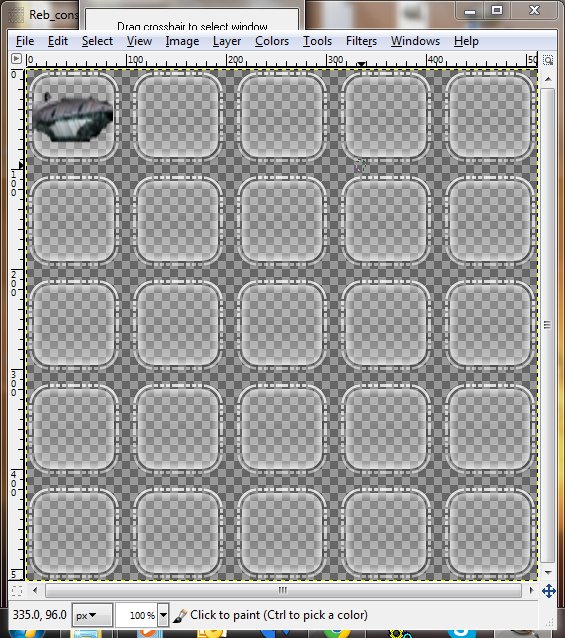The width and height of the screenshot is (565, 638).
Task: Expand the zoom percentage dropdown arrow
Action: (163, 615)
